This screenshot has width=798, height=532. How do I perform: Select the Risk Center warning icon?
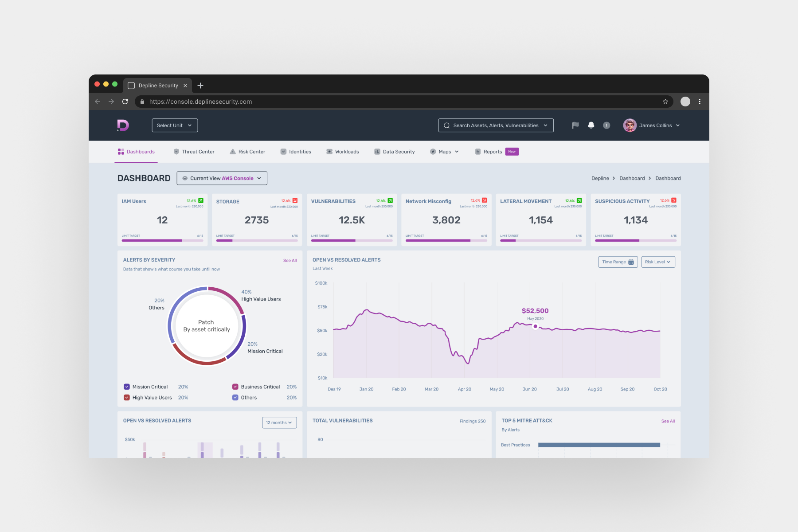click(x=233, y=152)
